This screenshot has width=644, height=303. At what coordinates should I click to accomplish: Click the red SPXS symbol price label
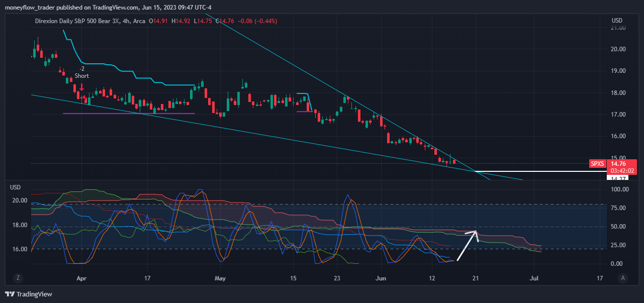coord(597,163)
